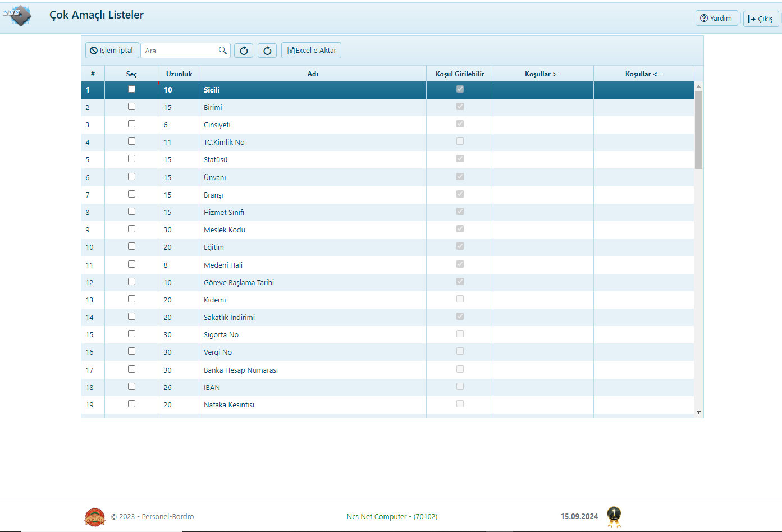
Task: Click the date 15.09.2024 in the footer
Action: click(579, 516)
